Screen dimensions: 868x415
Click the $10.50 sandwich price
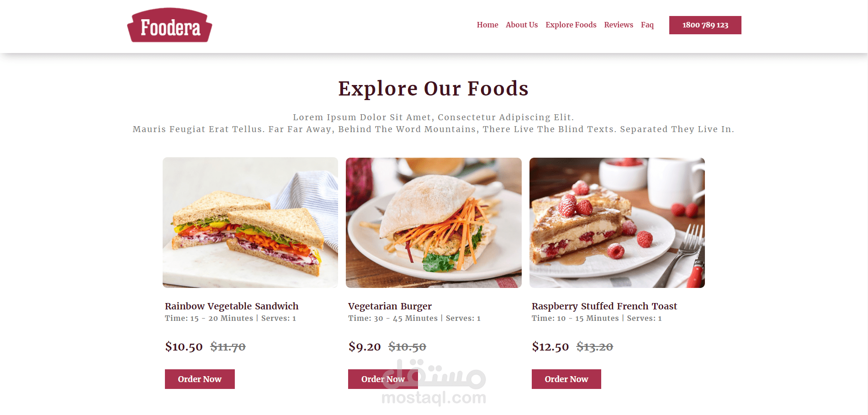tap(184, 347)
